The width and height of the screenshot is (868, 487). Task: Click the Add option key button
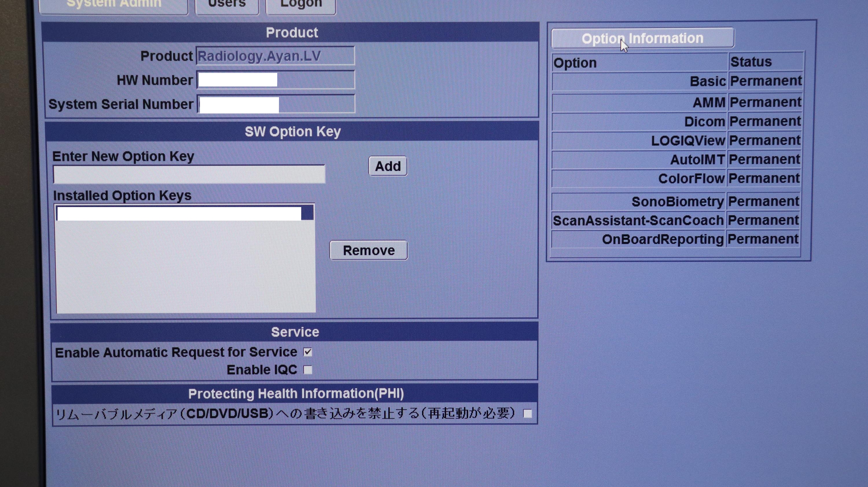tap(387, 166)
